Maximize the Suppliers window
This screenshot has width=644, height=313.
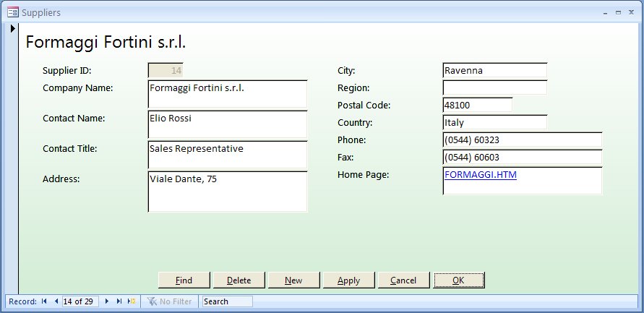(618, 13)
